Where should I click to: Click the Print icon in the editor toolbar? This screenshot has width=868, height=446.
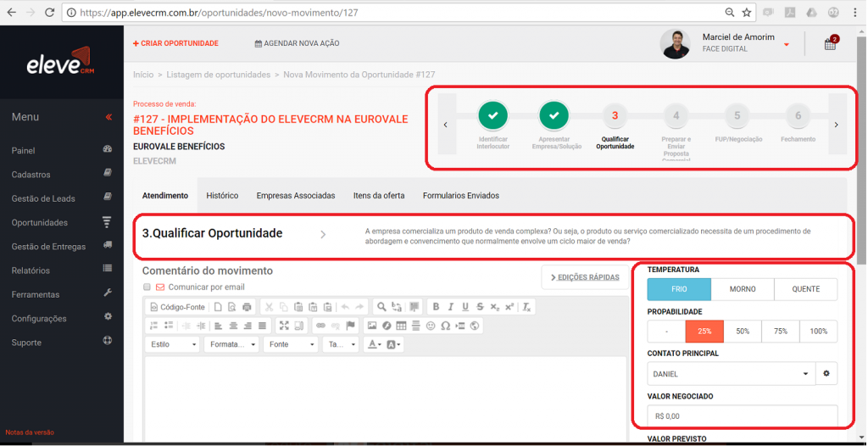coord(247,307)
